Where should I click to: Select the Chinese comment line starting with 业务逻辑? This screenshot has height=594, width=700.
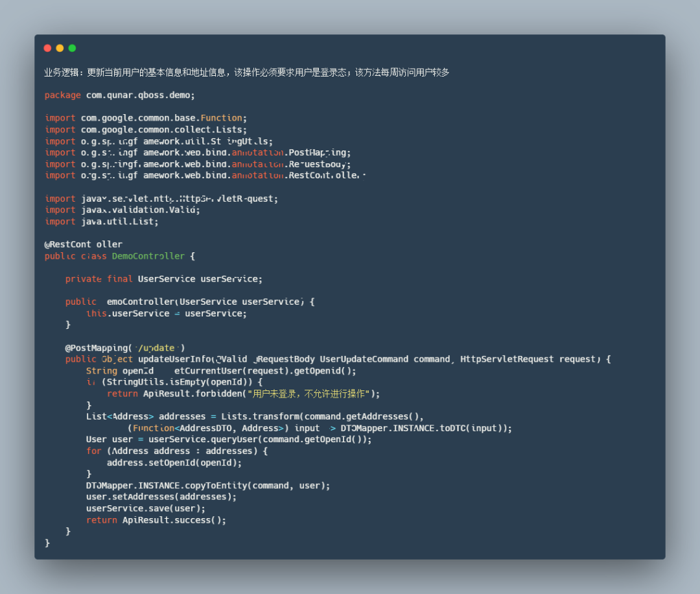(x=246, y=73)
